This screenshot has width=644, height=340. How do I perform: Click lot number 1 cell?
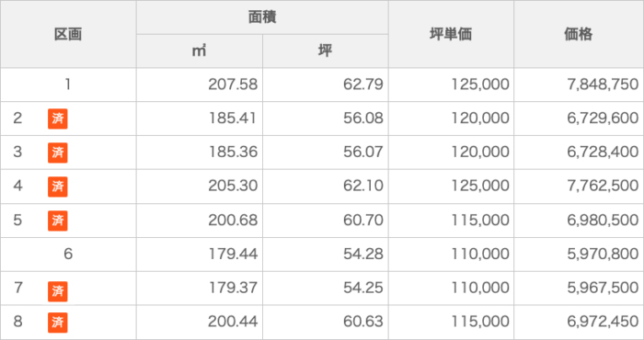68,85
